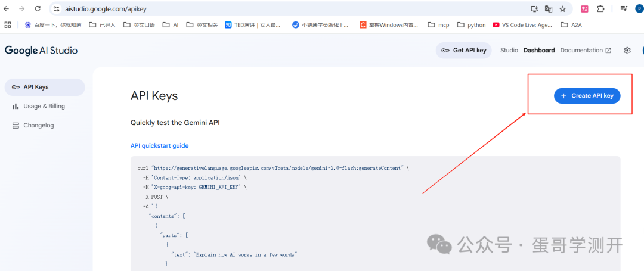Switch to the Studio tab
This screenshot has width=644, height=271.
[509, 51]
